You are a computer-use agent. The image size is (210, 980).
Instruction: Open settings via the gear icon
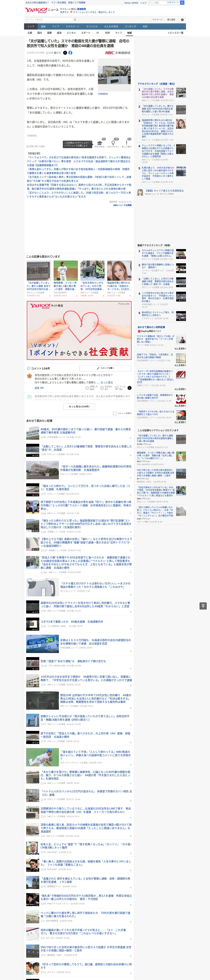[x=182, y=19]
